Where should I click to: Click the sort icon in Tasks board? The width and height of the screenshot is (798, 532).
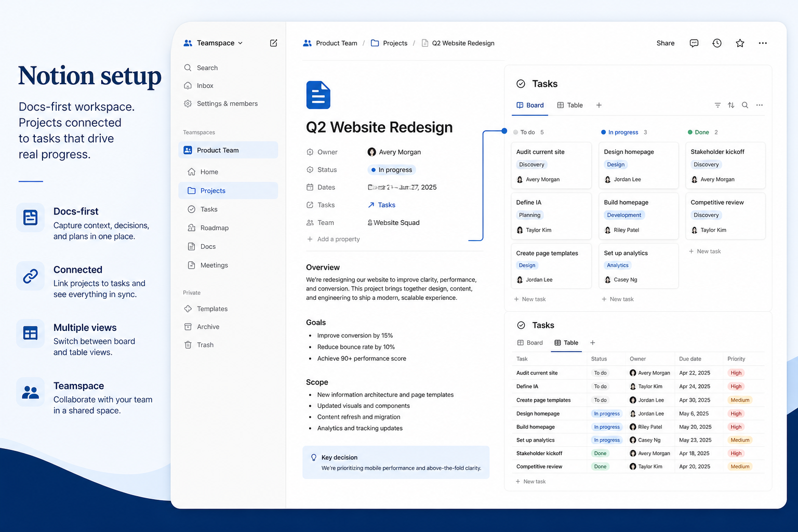point(731,105)
